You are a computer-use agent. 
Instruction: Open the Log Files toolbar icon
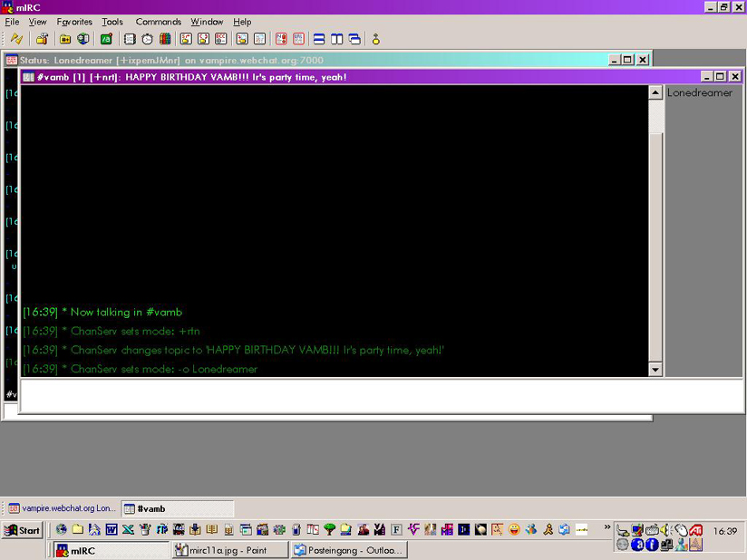tap(259, 39)
